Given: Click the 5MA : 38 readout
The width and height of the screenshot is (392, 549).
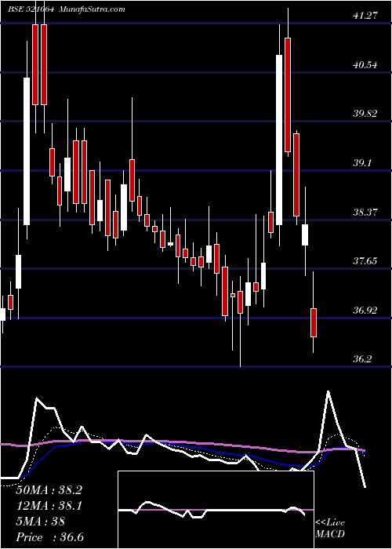Looking at the screenshot, I should coord(41,522).
